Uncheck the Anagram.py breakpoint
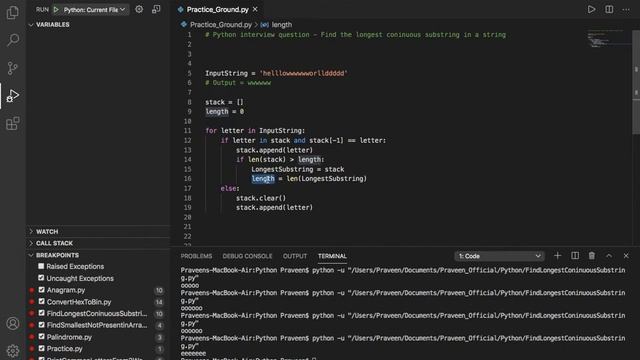The height and width of the screenshot is (360, 640). [42, 290]
